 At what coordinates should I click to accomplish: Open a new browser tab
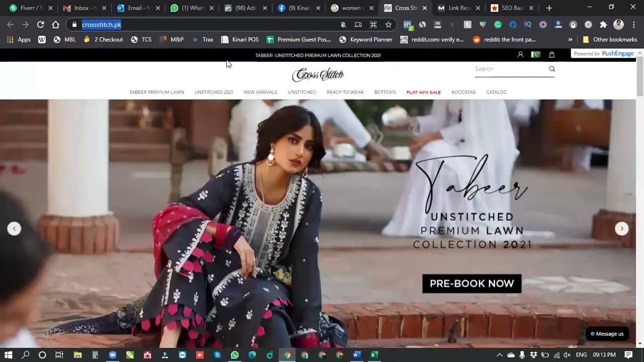549,8
